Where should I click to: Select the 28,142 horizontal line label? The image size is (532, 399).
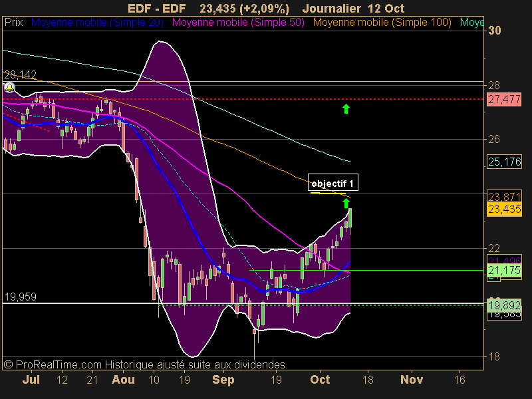coord(20,74)
